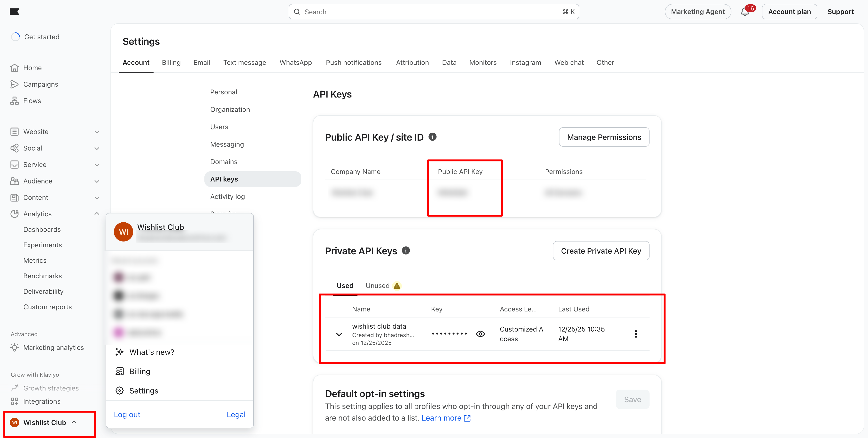
Task: Go to the Push notifications tab
Action: click(x=354, y=63)
